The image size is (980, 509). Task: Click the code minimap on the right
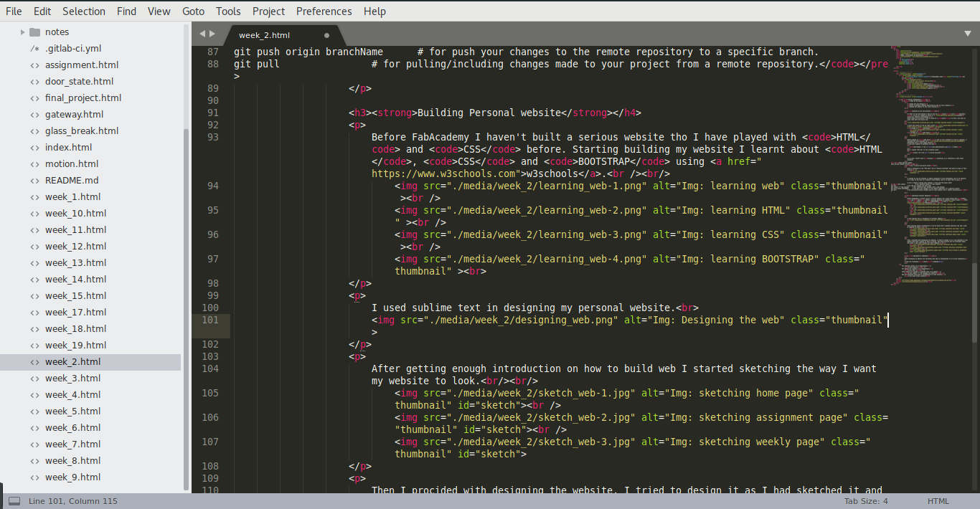(930, 165)
